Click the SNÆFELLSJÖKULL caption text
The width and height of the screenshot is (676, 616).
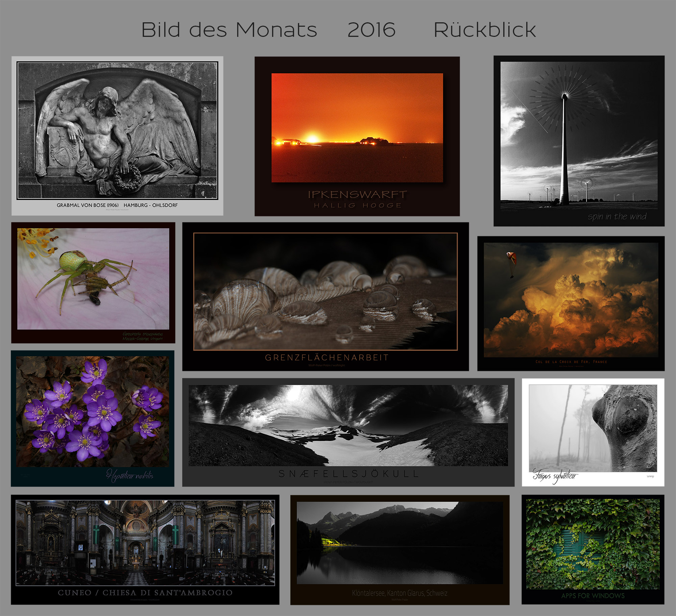coord(348,474)
